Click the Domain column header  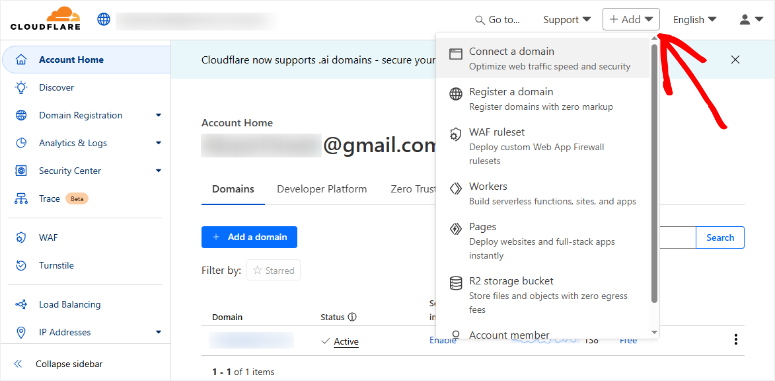[x=227, y=317]
